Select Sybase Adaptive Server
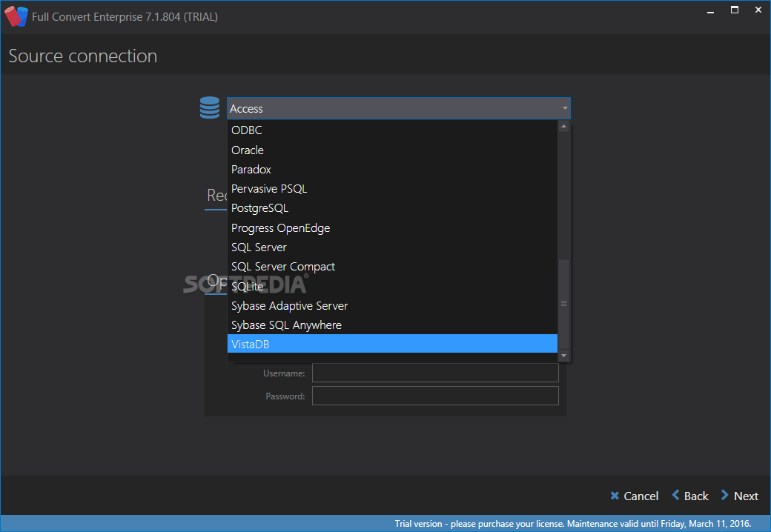Viewport: 771px width, 532px height. [392, 305]
